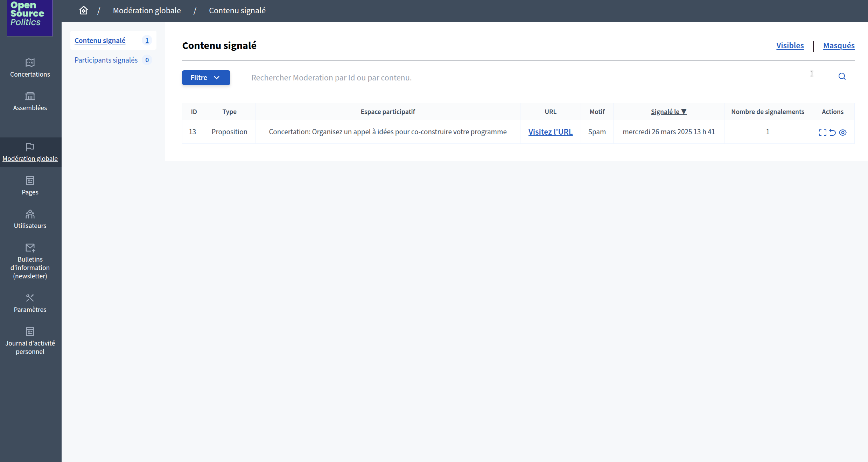Screen dimensions: 868x462
Task: Open the Assemblées section
Action: (30, 101)
